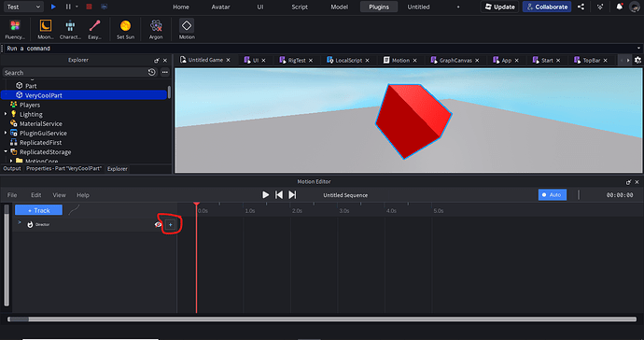Click the Set Sun plugin

point(125,29)
